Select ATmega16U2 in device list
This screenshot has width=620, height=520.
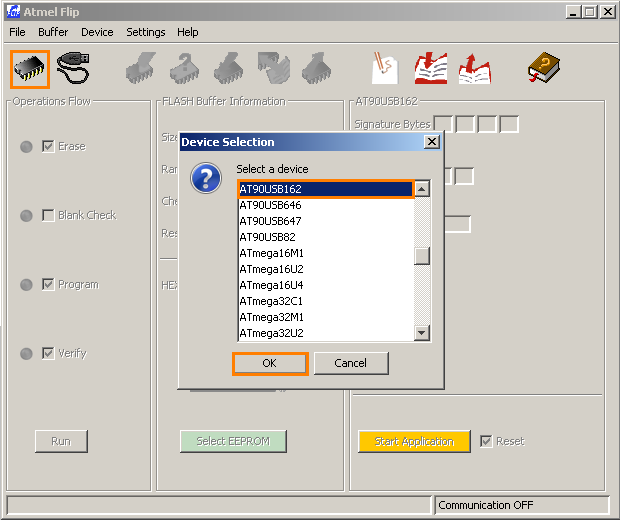coord(326,269)
